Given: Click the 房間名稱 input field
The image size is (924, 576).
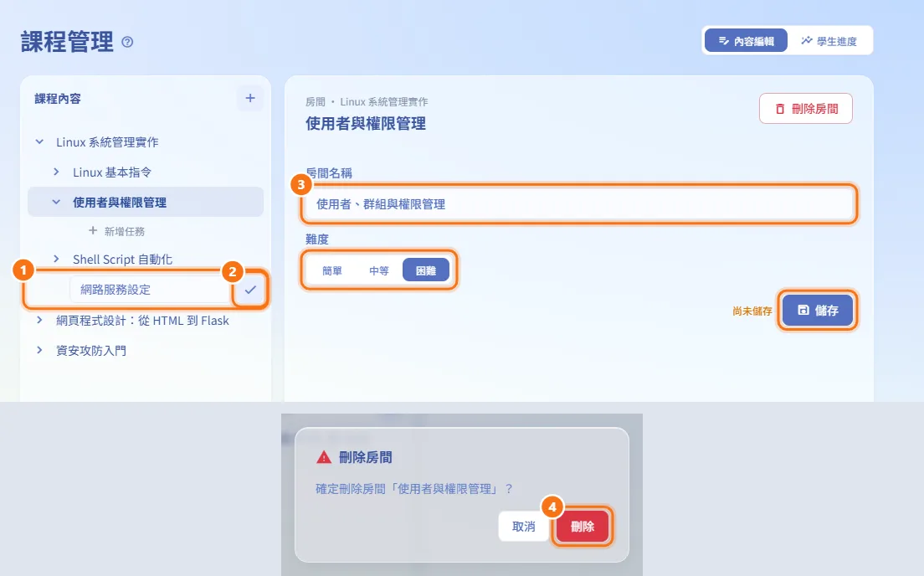Looking at the screenshot, I should pos(578,204).
